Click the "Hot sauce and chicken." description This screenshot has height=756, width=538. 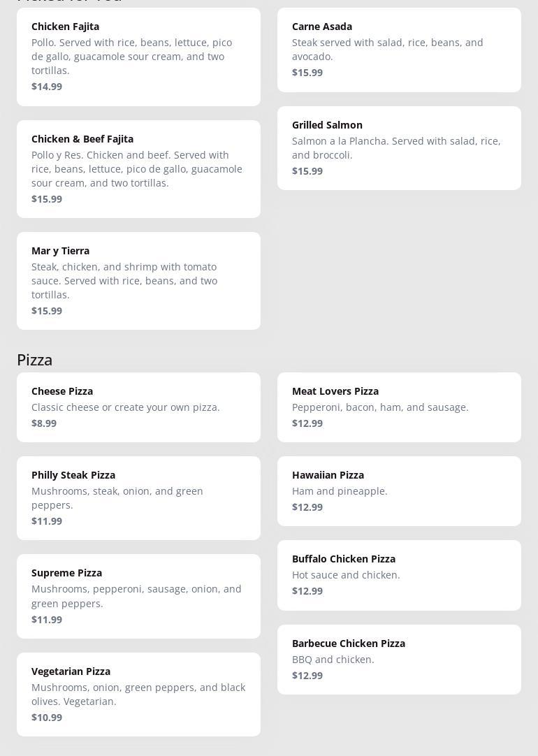tap(346, 575)
